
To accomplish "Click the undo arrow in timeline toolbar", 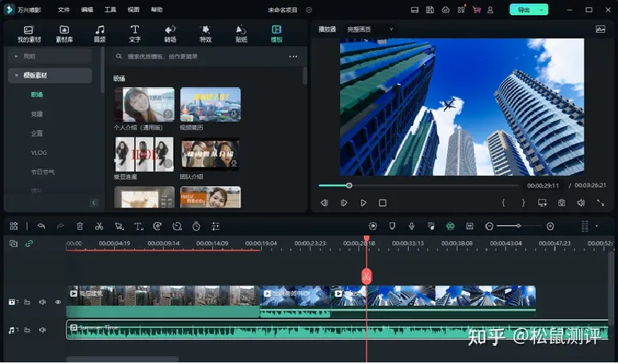I will click(42, 227).
